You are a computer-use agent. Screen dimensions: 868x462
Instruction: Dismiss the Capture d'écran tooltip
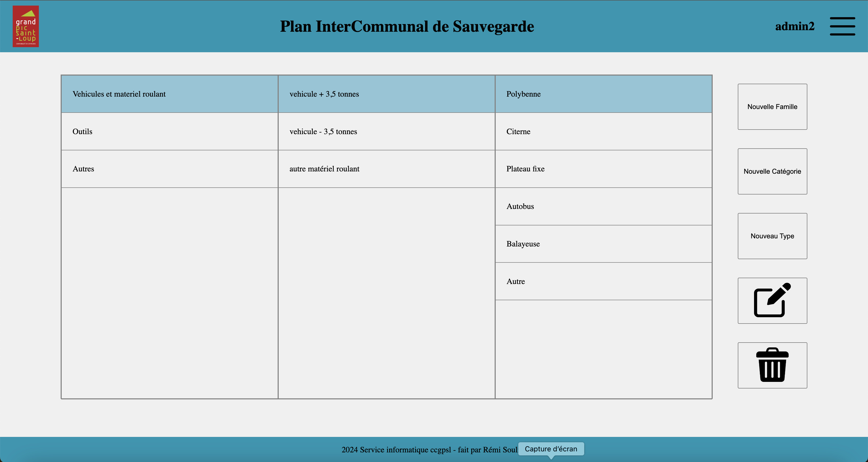coord(551,449)
